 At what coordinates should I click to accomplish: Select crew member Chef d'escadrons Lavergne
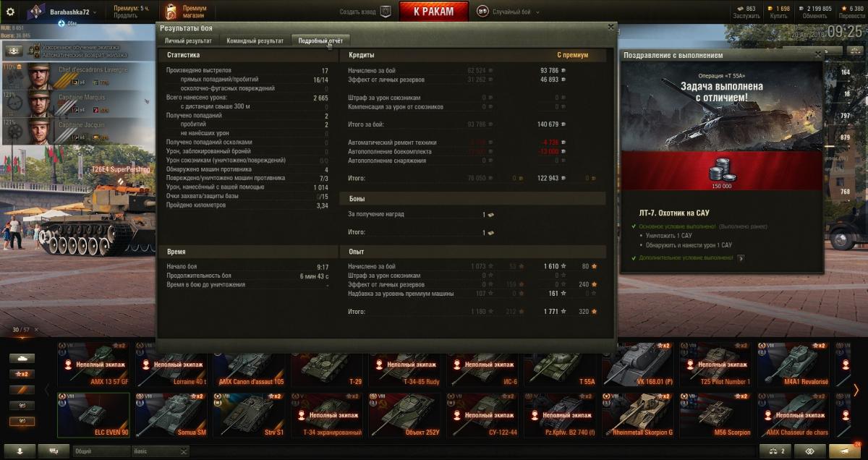[x=77, y=76]
